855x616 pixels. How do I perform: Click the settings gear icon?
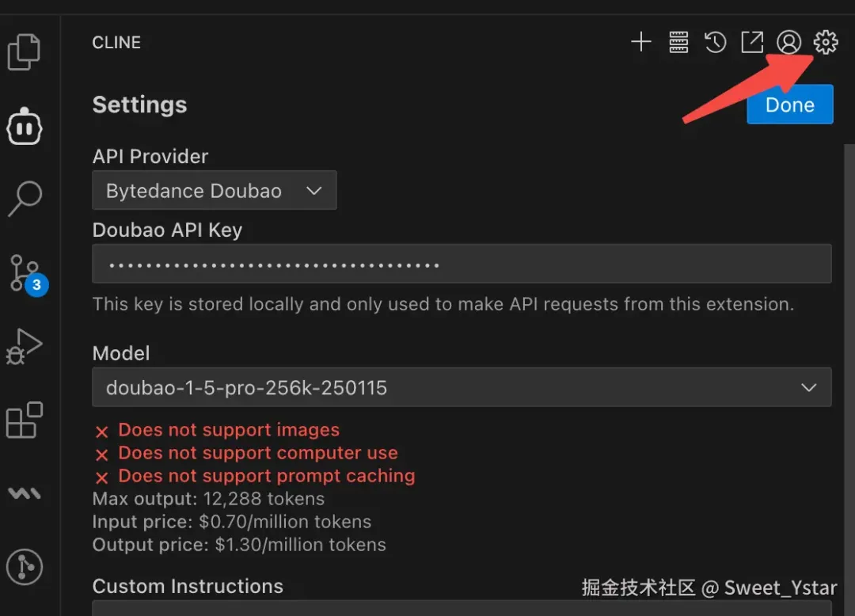coord(826,42)
